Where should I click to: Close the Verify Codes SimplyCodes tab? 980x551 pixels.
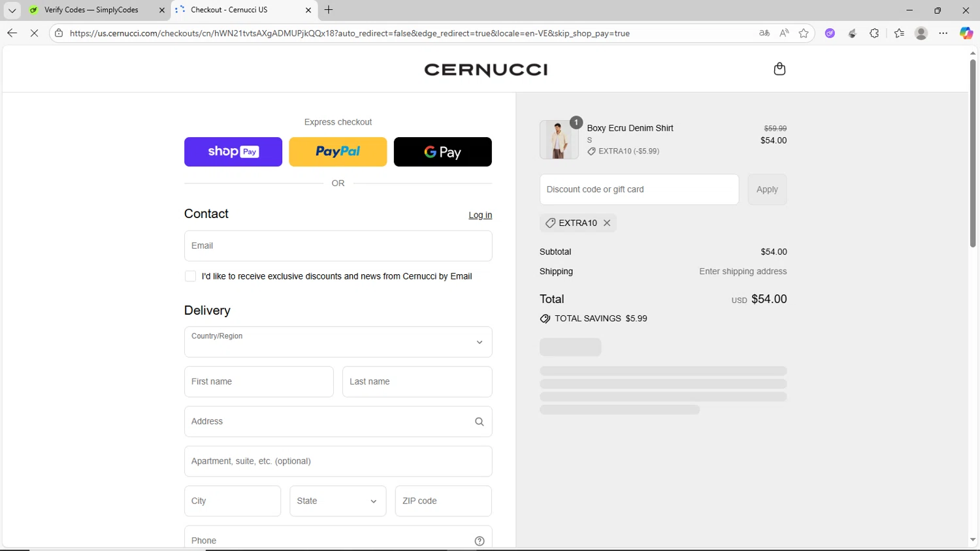[162, 10]
